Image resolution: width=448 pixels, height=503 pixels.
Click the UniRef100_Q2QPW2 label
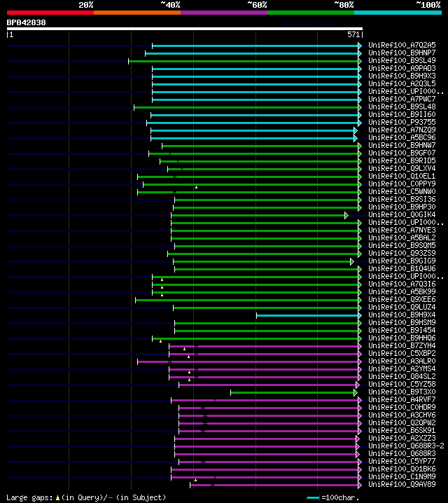click(x=402, y=422)
